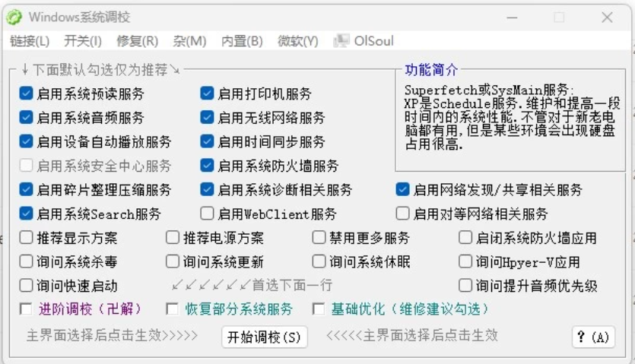Open the 链接(L) menu
The image size is (635, 364).
point(30,41)
